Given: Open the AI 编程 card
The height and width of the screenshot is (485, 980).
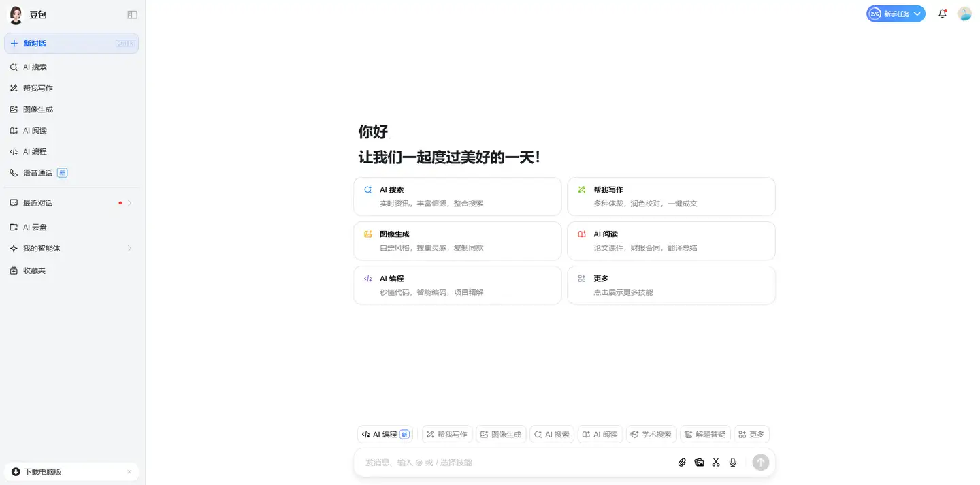Looking at the screenshot, I should (457, 285).
